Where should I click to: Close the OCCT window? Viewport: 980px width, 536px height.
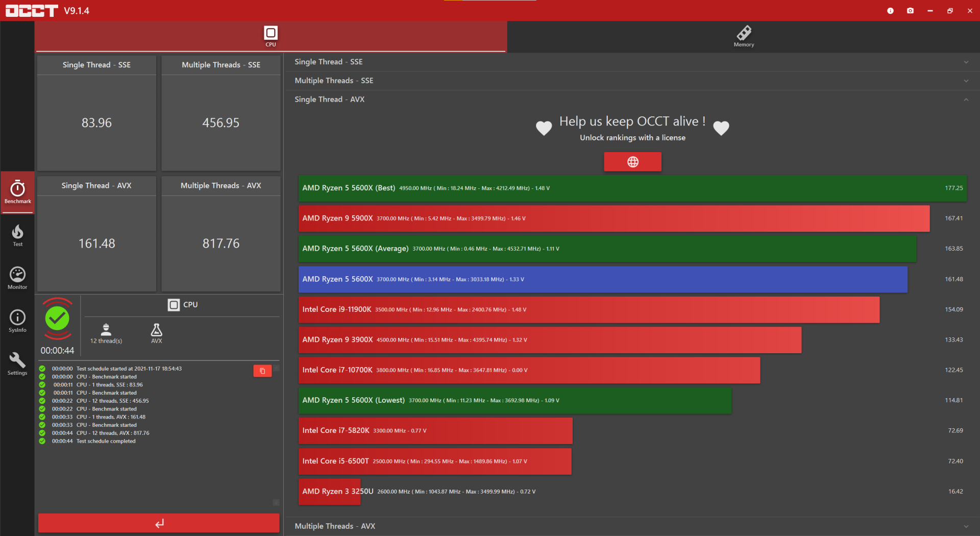tap(970, 11)
